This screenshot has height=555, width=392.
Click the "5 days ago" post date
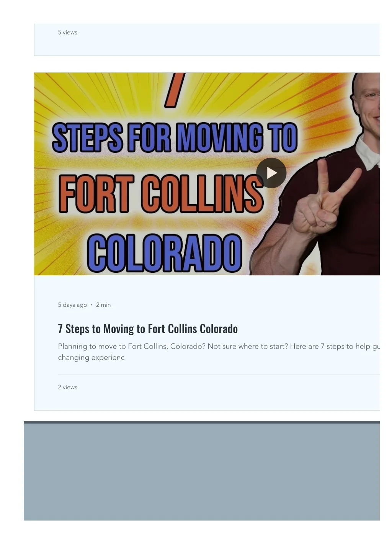point(72,305)
